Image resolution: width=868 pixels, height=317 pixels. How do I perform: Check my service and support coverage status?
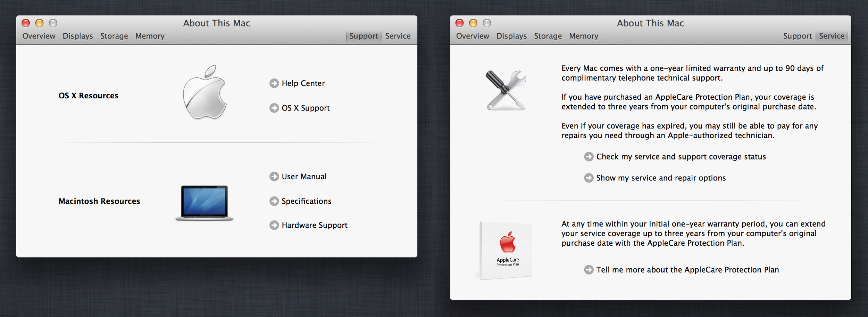coord(681,157)
